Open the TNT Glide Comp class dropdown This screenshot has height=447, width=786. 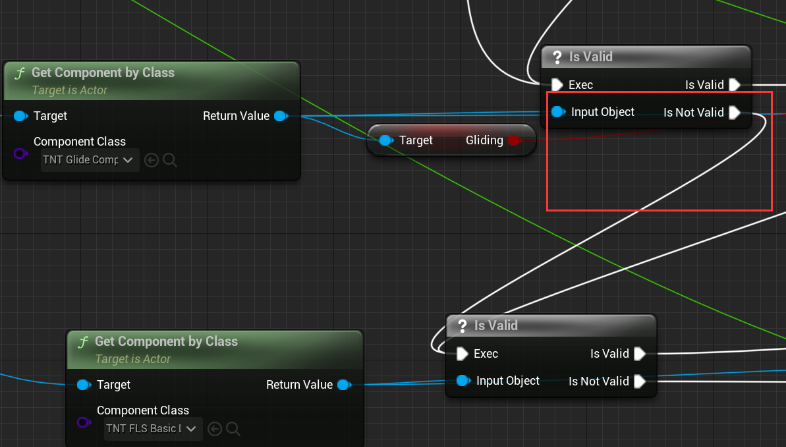coord(90,160)
